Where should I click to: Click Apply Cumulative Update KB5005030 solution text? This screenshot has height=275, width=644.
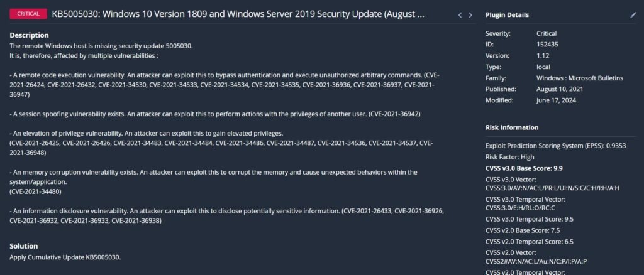[x=65, y=257]
